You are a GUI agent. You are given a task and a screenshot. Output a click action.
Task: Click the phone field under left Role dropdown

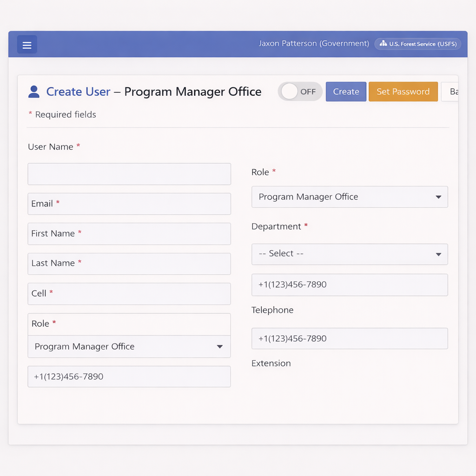[x=129, y=377]
